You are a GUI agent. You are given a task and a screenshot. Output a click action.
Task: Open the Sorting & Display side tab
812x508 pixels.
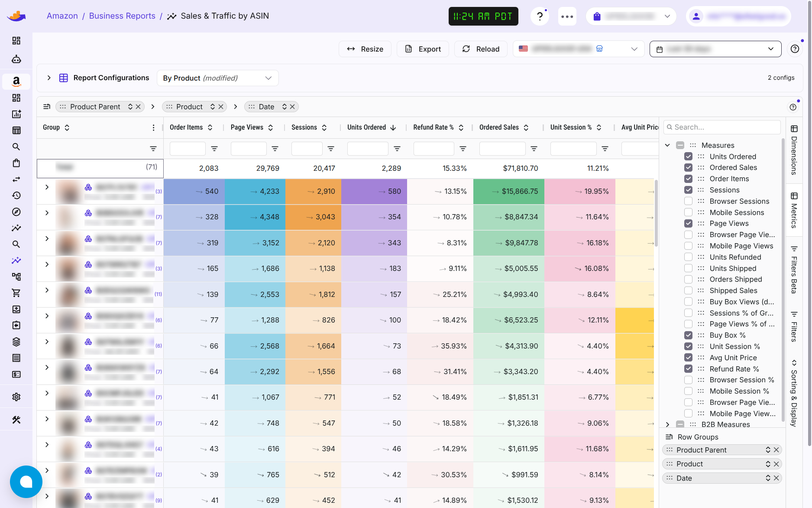(794, 393)
